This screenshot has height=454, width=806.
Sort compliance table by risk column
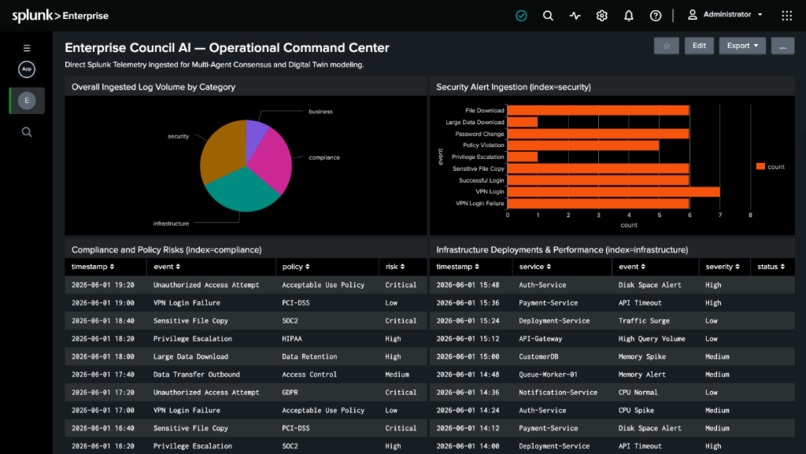coord(395,267)
